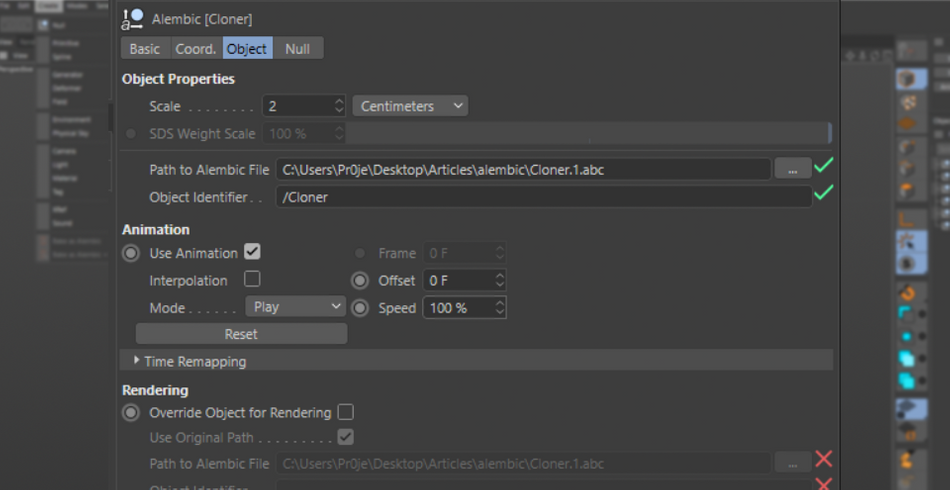Image resolution: width=950 pixels, height=490 pixels.
Task: Click the Alembic object icon in the header
Action: [x=132, y=19]
